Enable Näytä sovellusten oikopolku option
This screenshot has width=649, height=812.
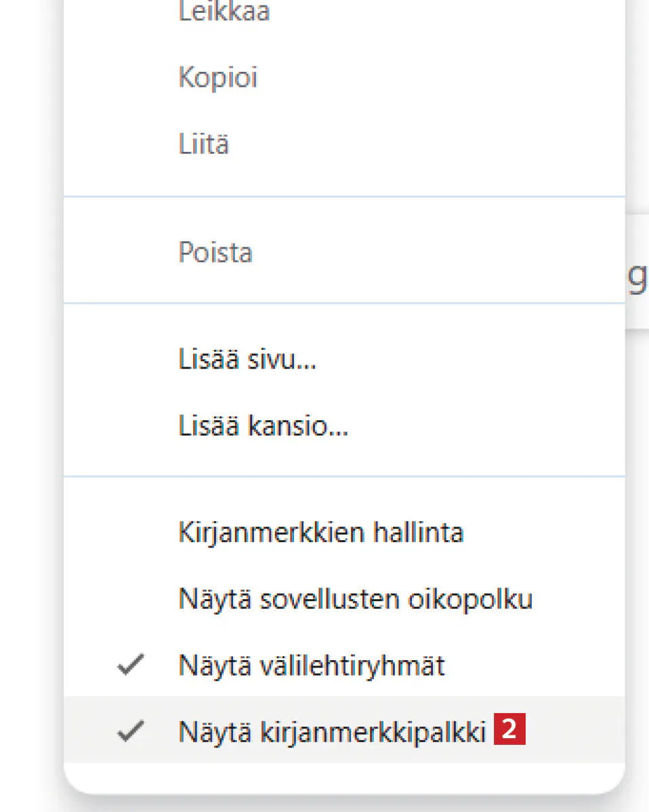355,599
